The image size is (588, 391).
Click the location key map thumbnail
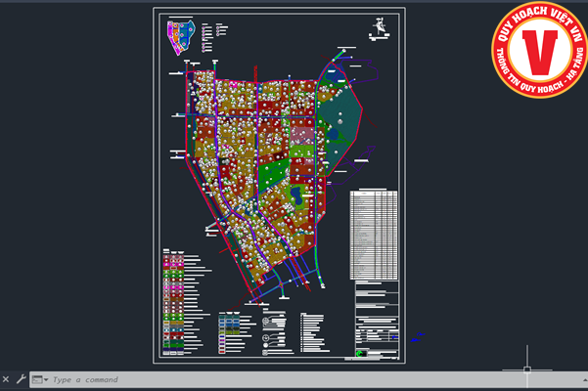[181, 35]
